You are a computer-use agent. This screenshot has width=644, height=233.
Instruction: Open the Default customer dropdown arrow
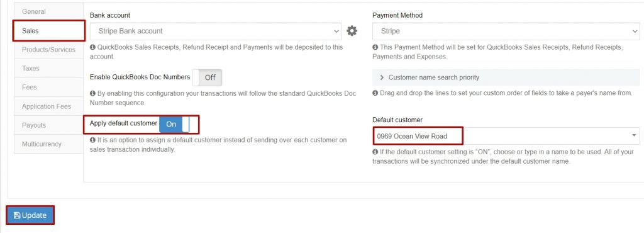(634, 135)
